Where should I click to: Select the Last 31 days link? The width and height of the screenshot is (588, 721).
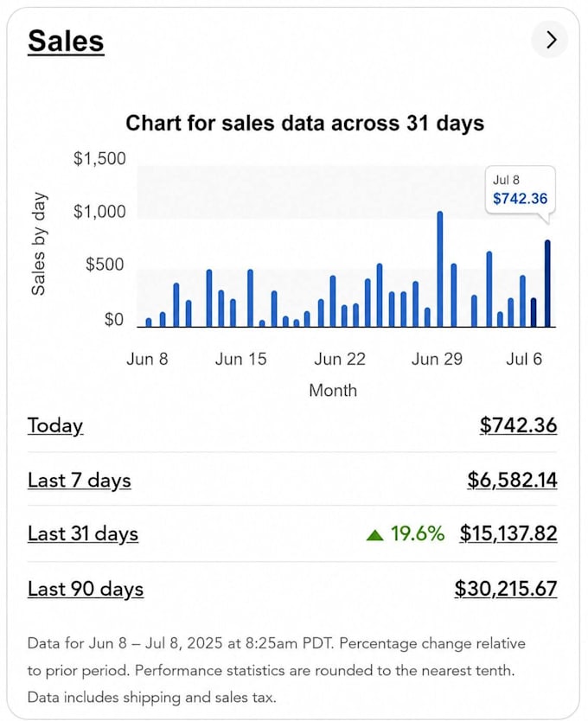click(83, 533)
